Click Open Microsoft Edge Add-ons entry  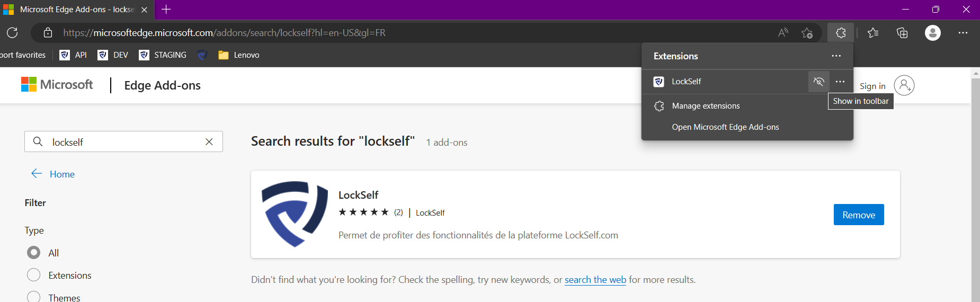tap(725, 127)
